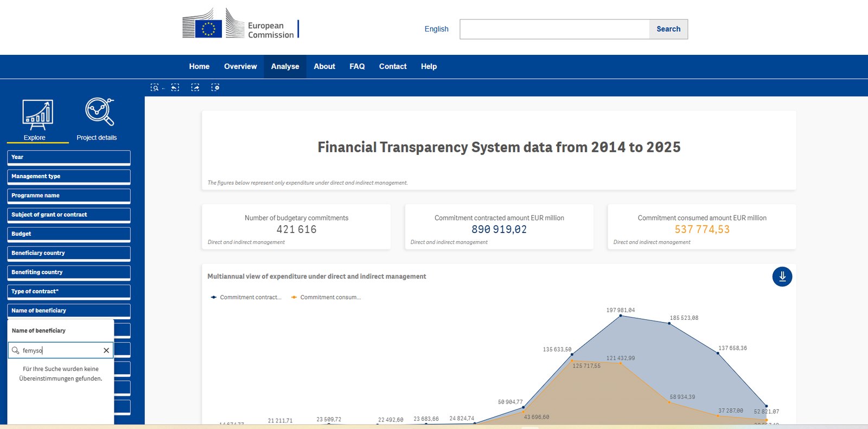Viewport: 868px width, 429px height.
Task: Step forward one selection
Action: (x=195, y=87)
